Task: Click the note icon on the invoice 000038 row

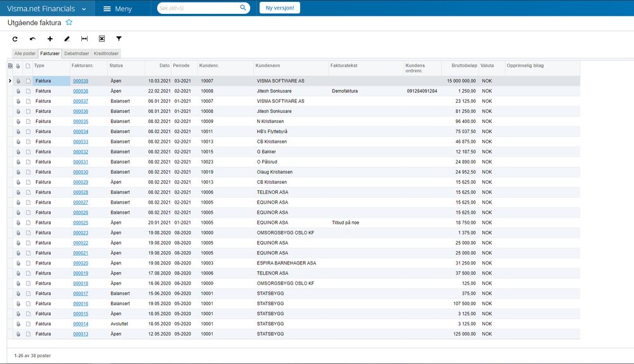Action: 28,91
